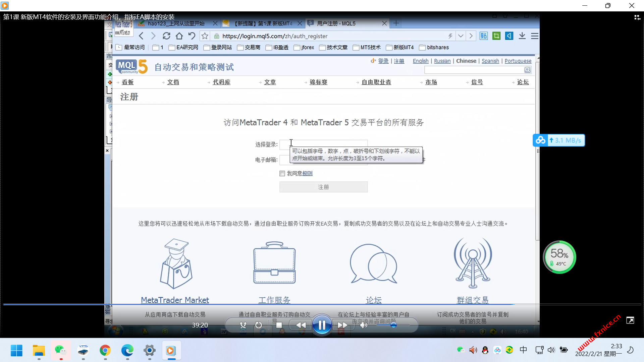Viewport: 644px width, 362px height.
Task: Open the jforex bookmark folder
Action: pyautogui.click(x=304, y=47)
